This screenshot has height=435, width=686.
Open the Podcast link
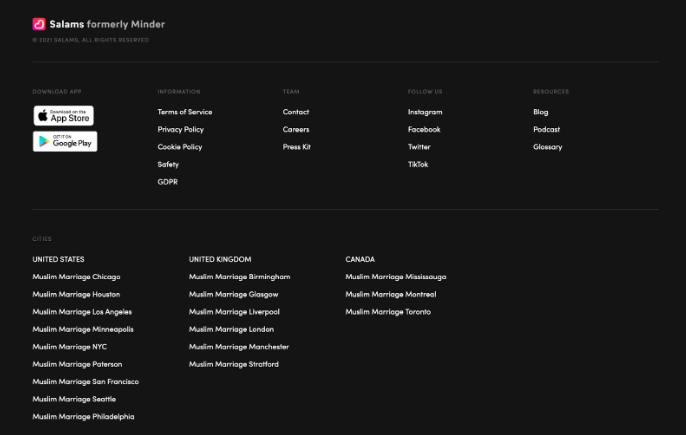pos(546,130)
